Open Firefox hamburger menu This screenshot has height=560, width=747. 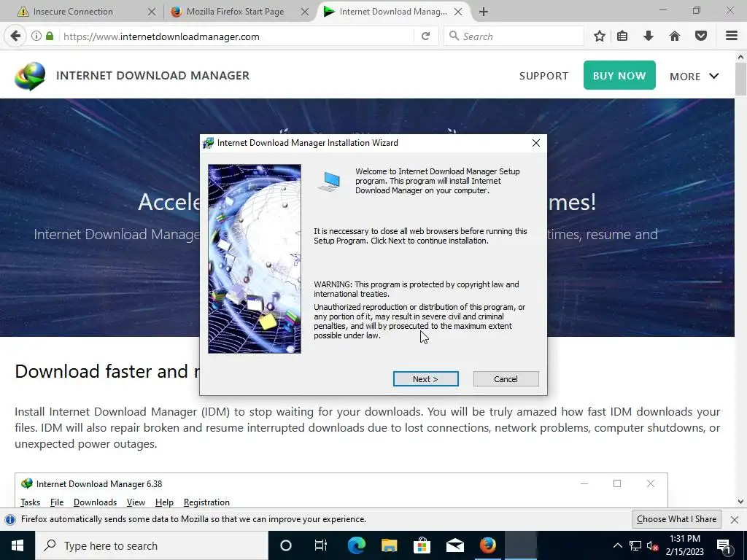point(731,36)
